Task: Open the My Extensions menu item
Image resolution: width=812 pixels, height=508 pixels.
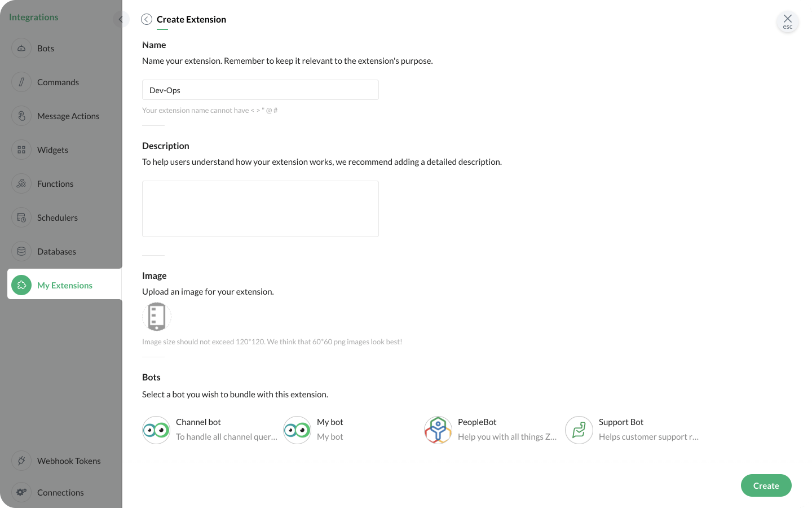Action: coord(64,286)
